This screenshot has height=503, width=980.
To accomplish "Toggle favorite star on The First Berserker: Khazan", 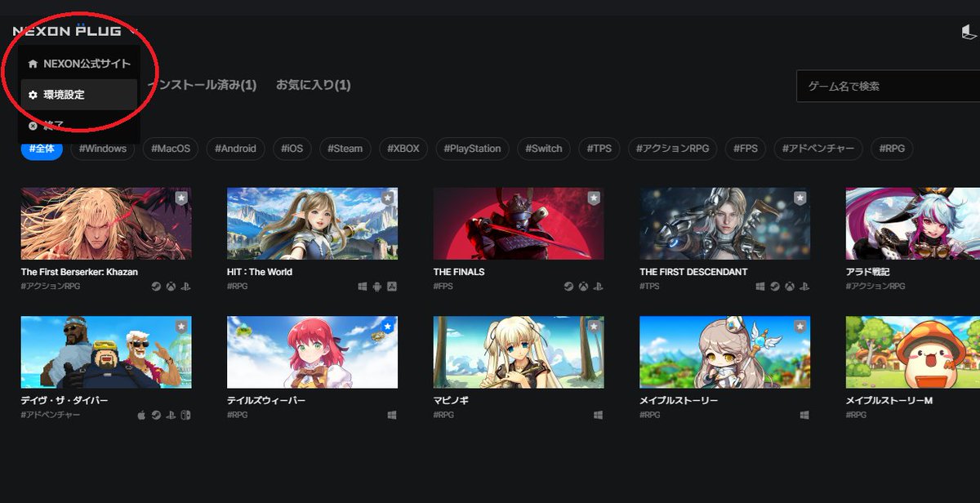I will [181, 198].
